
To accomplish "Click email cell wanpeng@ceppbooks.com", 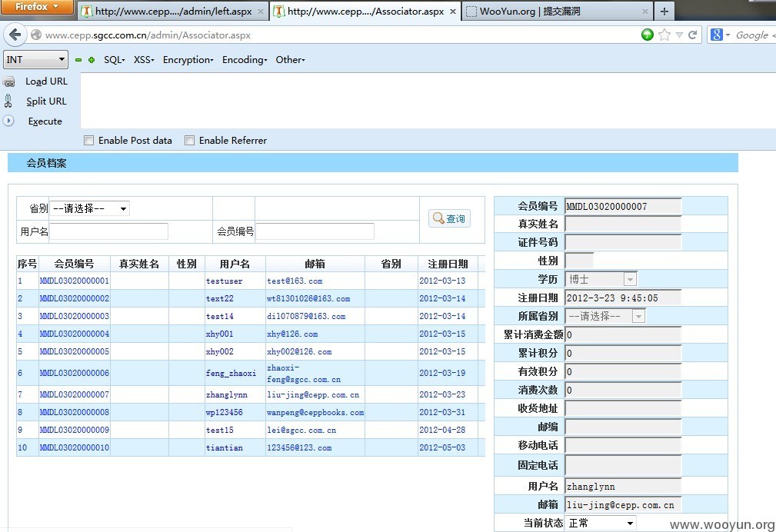I will 315,412.
